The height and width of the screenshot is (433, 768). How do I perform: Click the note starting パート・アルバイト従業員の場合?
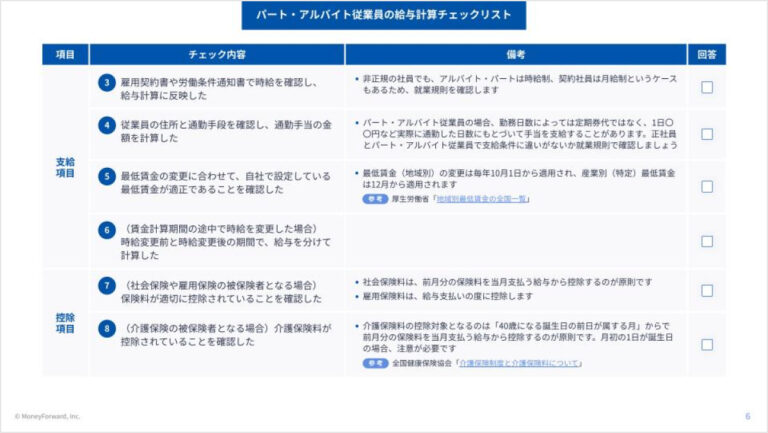[520, 134]
